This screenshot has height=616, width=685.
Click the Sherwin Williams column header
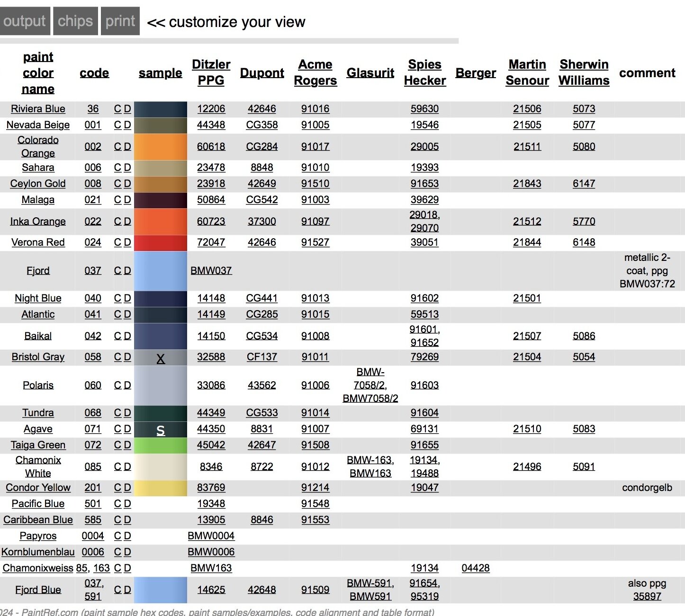point(584,72)
